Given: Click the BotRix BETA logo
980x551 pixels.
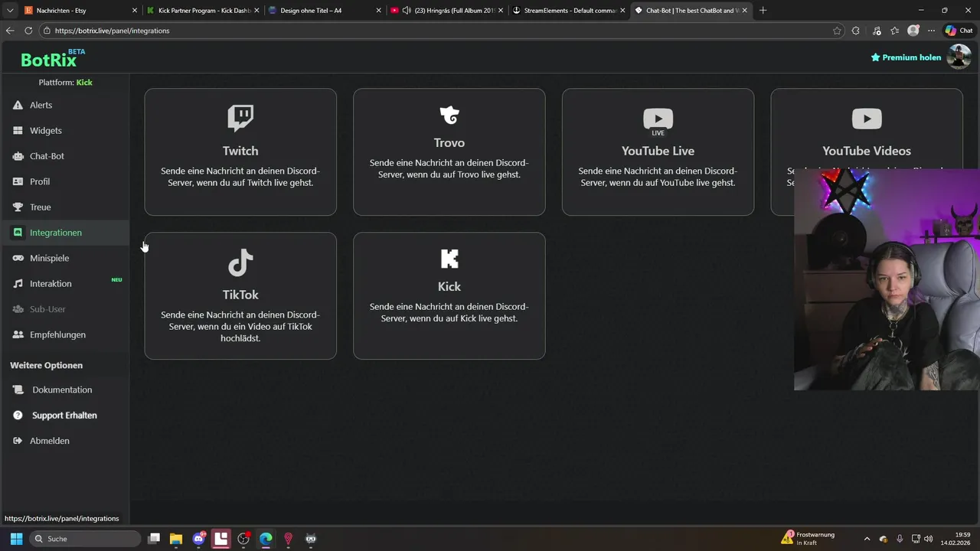Looking at the screenshot, I should (x=53, y=58).
